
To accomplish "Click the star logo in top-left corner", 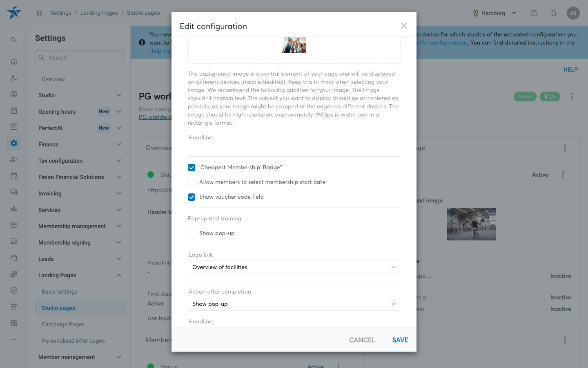I will tap(14, 13).
